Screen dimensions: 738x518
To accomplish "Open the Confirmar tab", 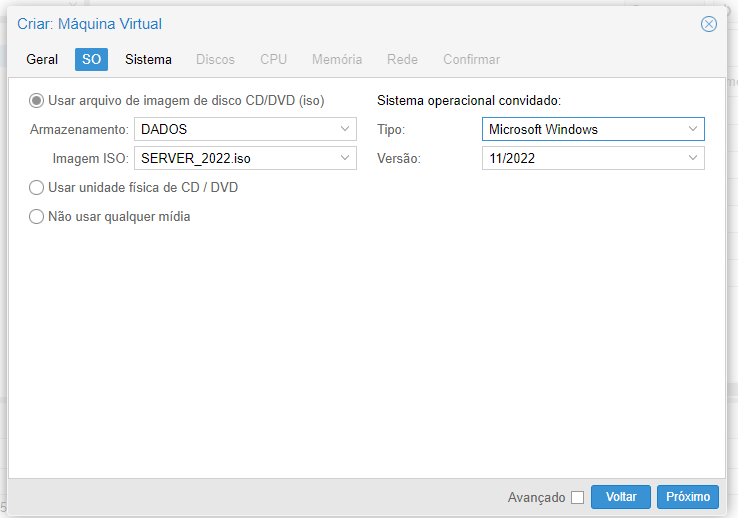I will tap(472, 59).
